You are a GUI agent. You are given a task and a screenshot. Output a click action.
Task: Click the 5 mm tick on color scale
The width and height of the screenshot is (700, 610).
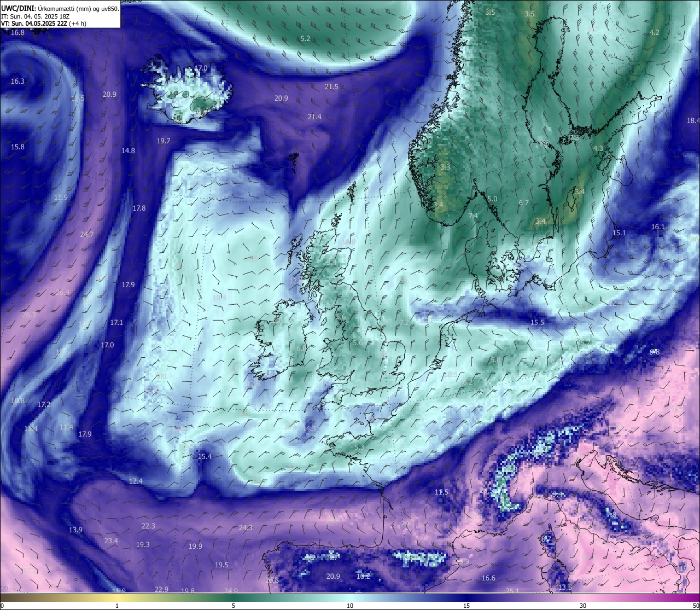click(x=234, y=606)
